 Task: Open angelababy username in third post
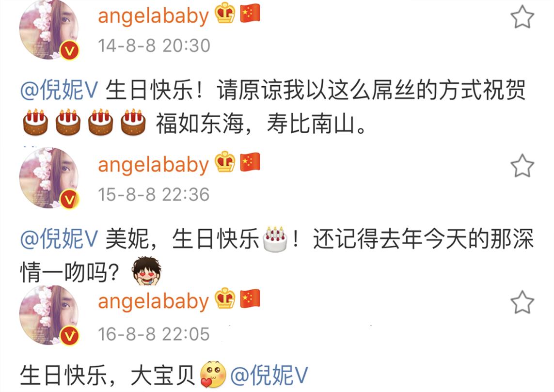(153, 302)
